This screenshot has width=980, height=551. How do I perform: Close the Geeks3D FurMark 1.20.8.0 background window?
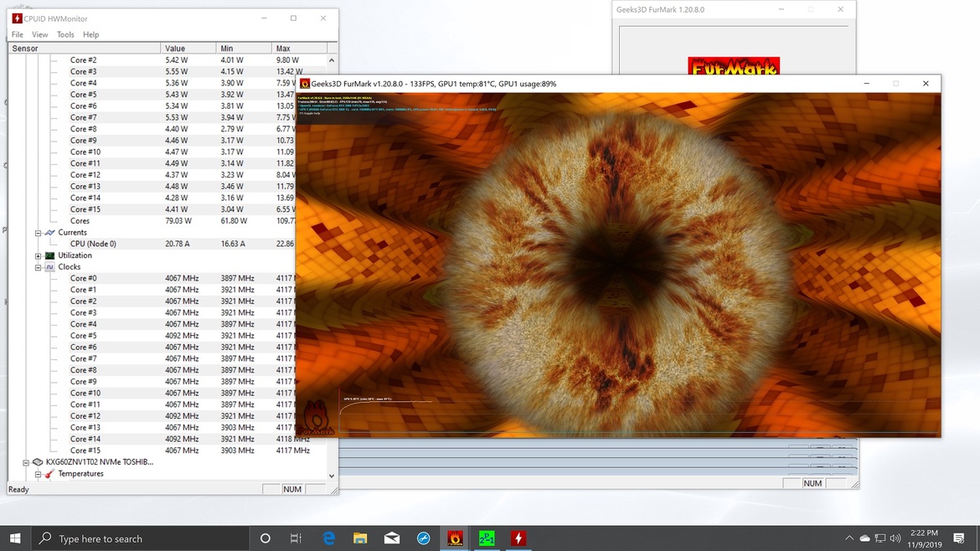[841, 9]
